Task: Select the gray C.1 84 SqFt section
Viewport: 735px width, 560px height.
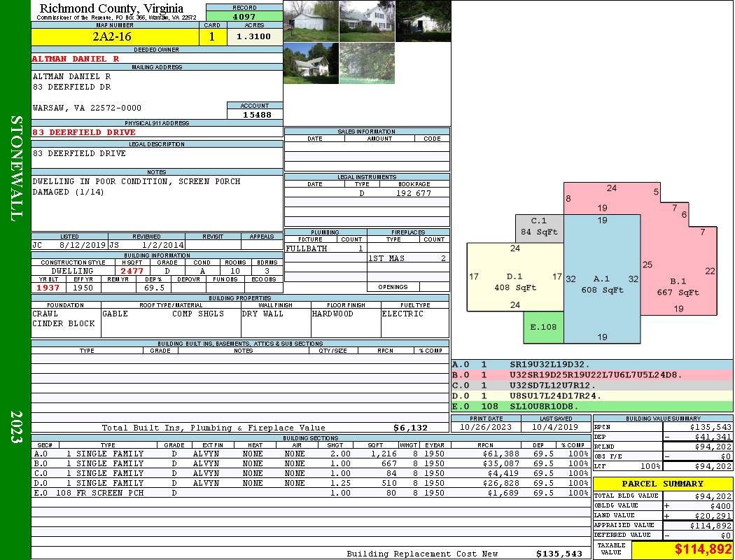Action: pyautogui.click(x=539, y=229)
